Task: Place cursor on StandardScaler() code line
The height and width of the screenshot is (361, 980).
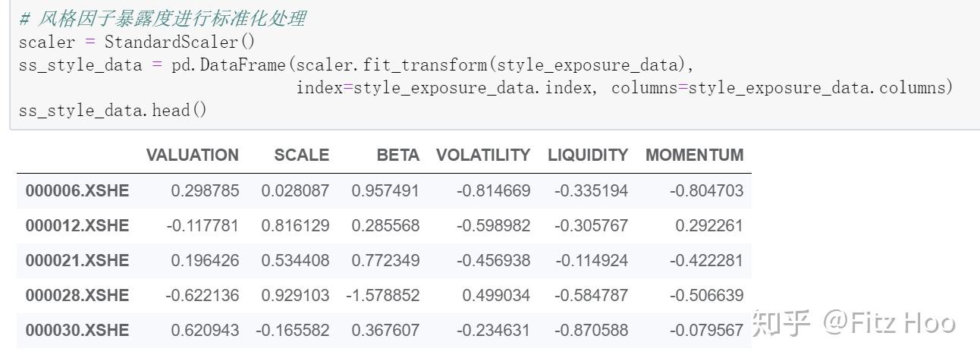Action: pyautogui.click(x=137, y=42)
